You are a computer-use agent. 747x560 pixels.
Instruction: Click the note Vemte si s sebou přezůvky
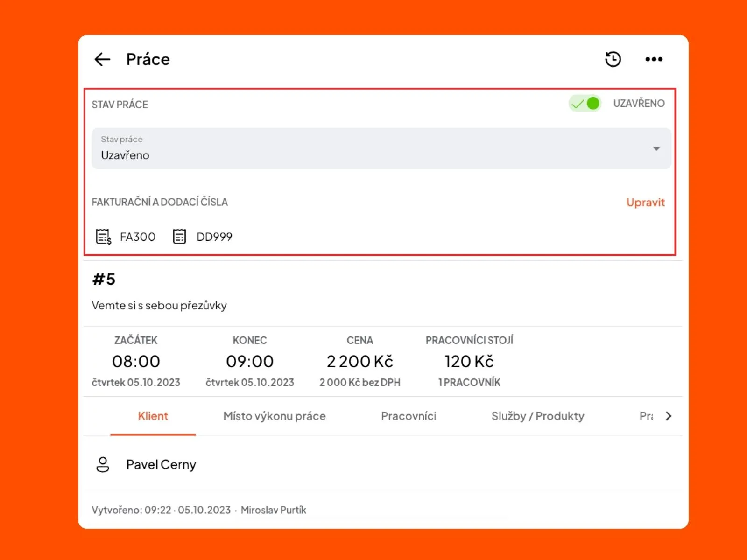coord(159,306)
